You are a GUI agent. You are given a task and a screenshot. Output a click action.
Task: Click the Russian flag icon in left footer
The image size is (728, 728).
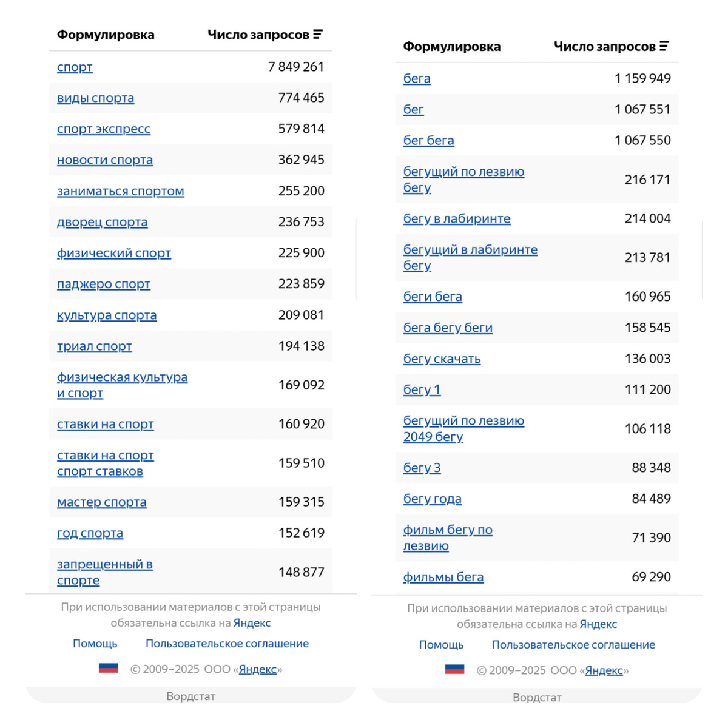[108, 669]
